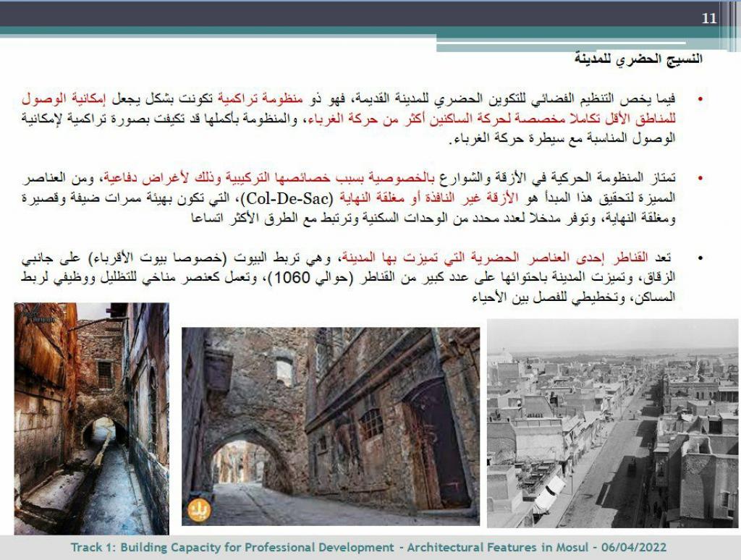Screen dimensions: 741x560
Task: Click the slide number 11 badge
Action: pos(709,19)
